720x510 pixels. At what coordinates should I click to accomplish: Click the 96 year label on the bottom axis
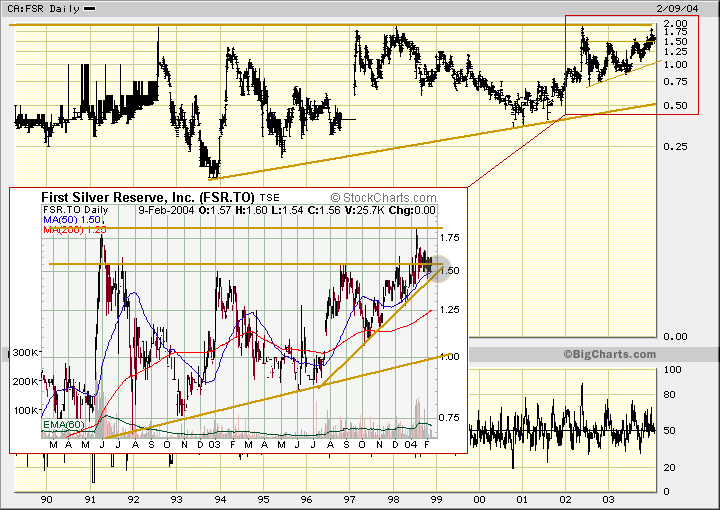(x=306, y=500)
